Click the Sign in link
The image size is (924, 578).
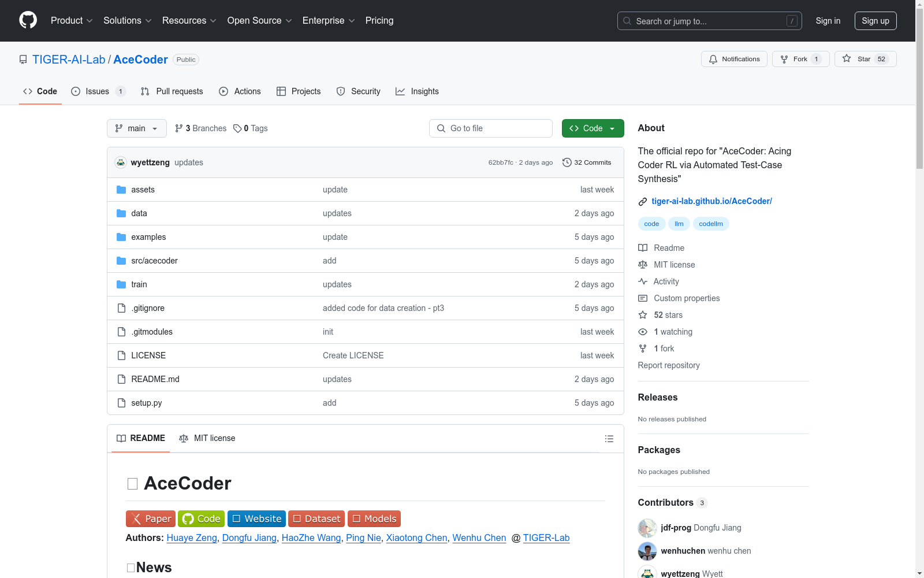pos(828,21)
